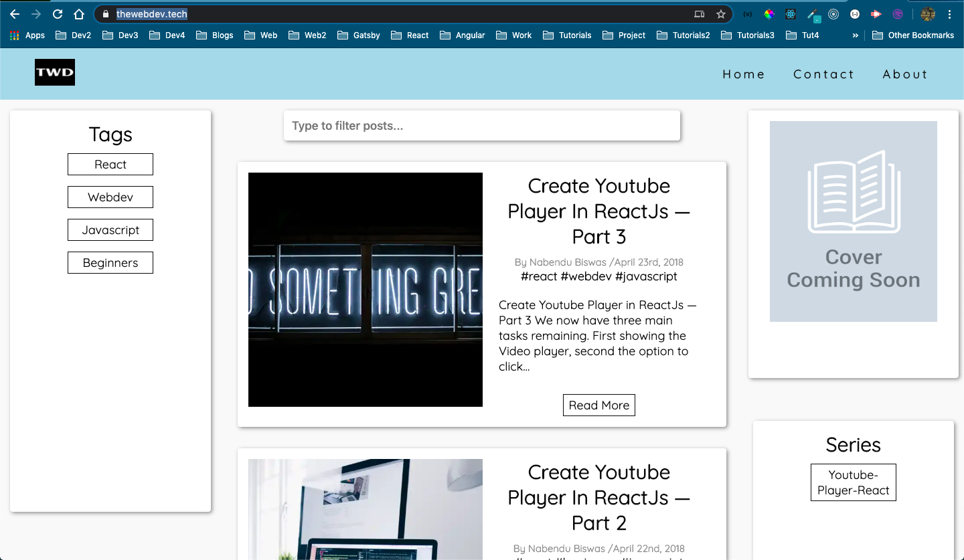Click Read More on Part 3 post
Viewport: 964px width, 560px height.
[x=599, y=405]
